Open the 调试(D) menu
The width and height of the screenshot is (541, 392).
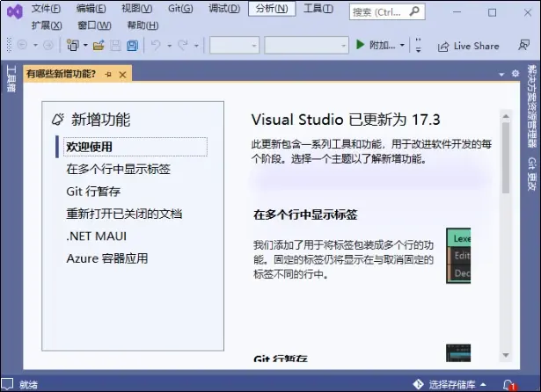point(224,9)
